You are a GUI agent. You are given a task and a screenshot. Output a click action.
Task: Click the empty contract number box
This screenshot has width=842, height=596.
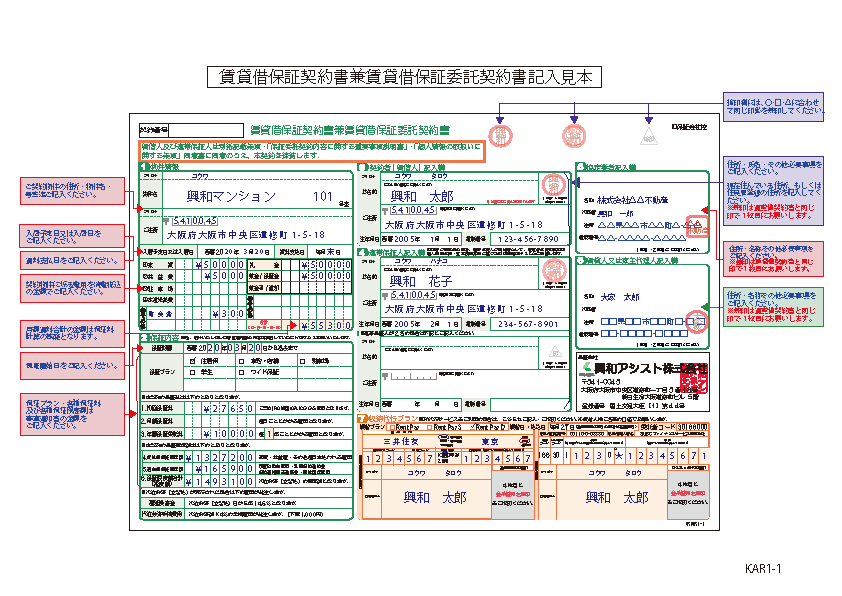206,130
